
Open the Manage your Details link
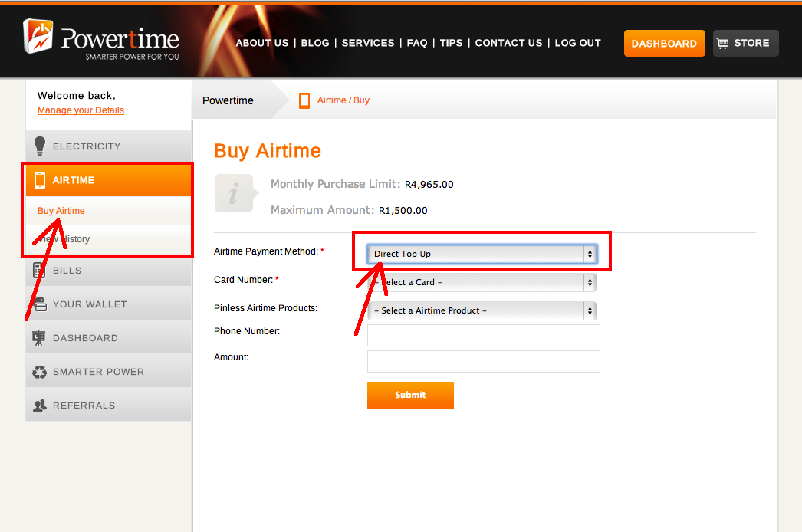(x=81, y=110)
